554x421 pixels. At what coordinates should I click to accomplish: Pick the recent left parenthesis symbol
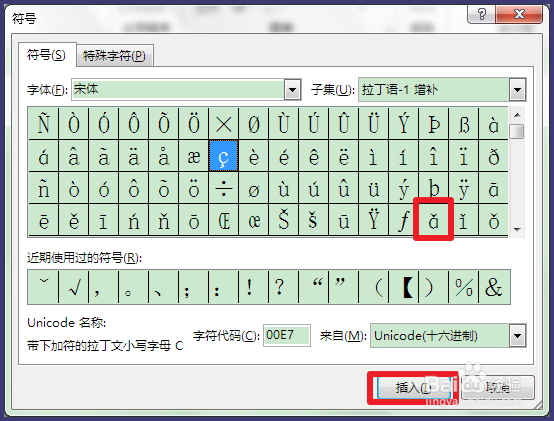(374, 287)
